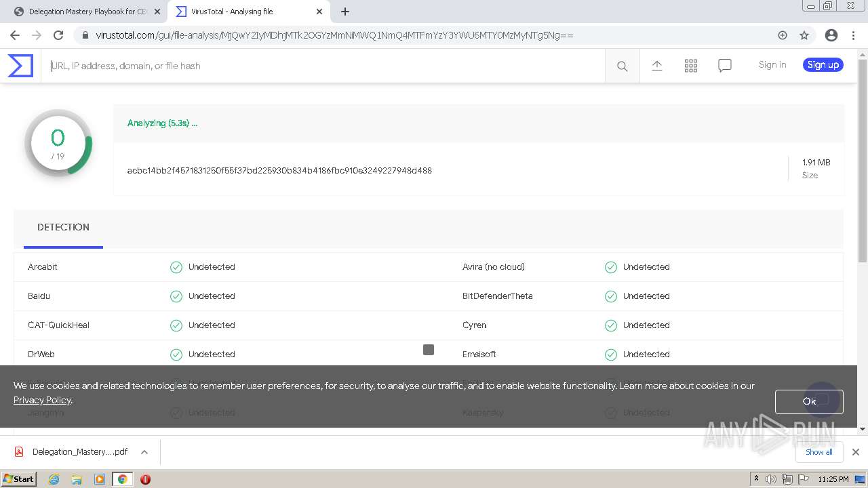The image size is (868, 488).
Task: Close the VirusTotal tab
Action: coord(319,12)
